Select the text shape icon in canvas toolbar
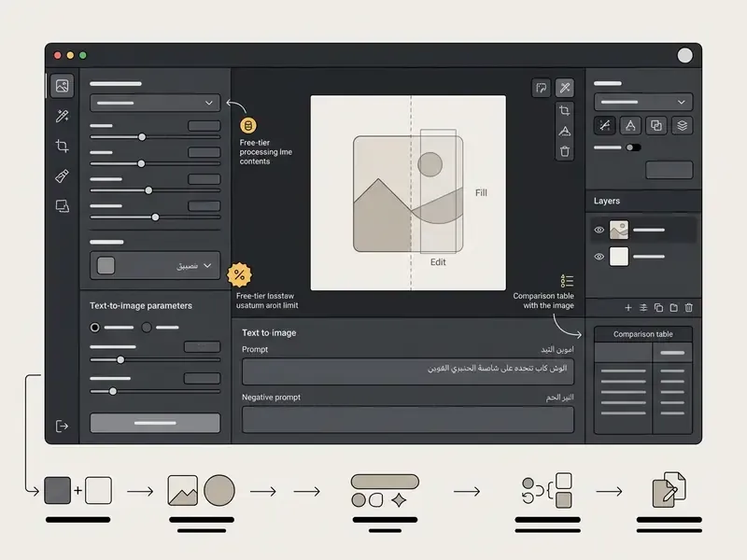This screenshot has height=560, width=747. (x=565, y=131)
